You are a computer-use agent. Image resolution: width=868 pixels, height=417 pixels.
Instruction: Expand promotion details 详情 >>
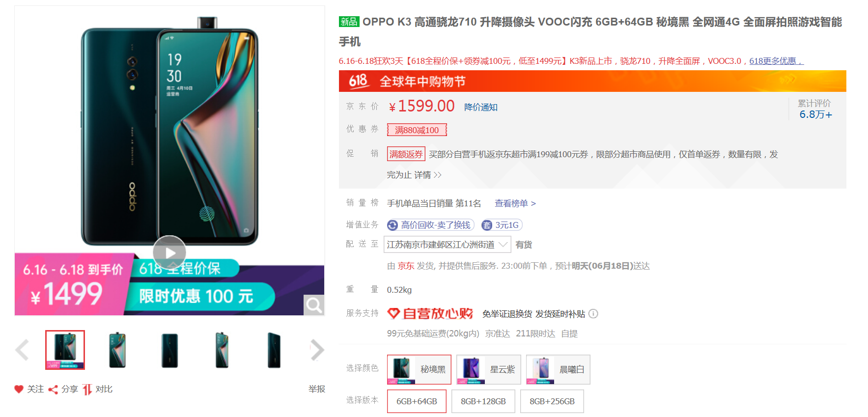[x=427, y=175]
